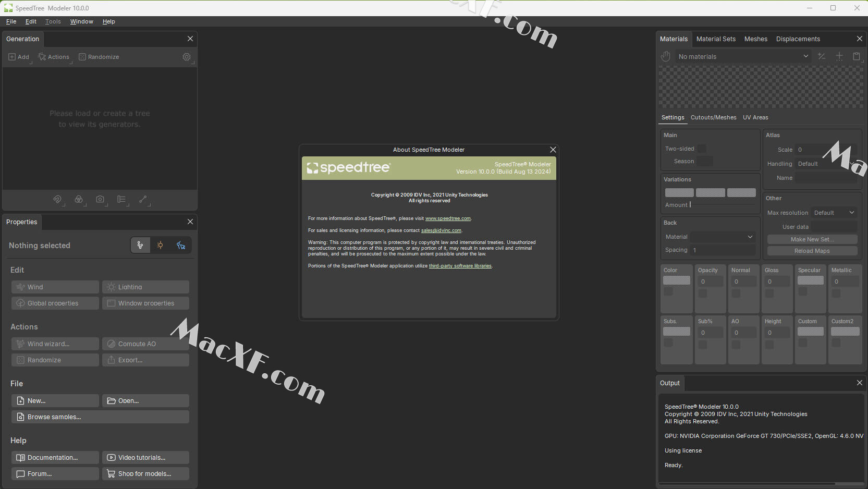Open the File menu

click(11, 21)
